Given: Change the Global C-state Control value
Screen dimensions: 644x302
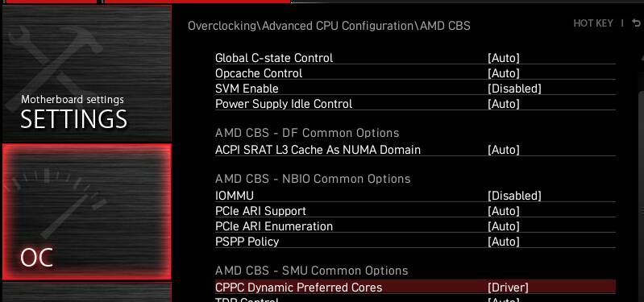Looking at the screenshot, I should (x=504, y=58).
